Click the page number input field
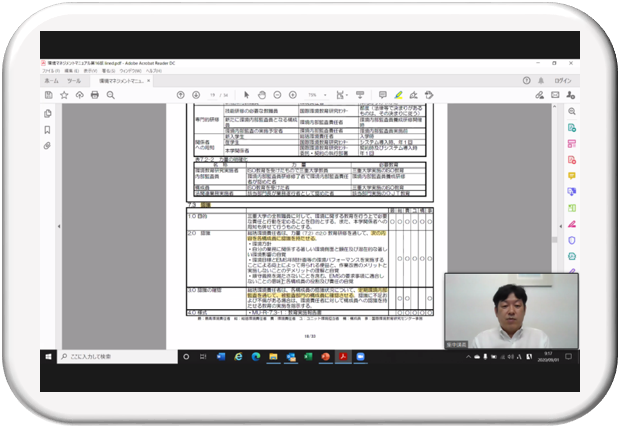Image resolution: width=620 pixels, height=428 pixels. point(213,95)
